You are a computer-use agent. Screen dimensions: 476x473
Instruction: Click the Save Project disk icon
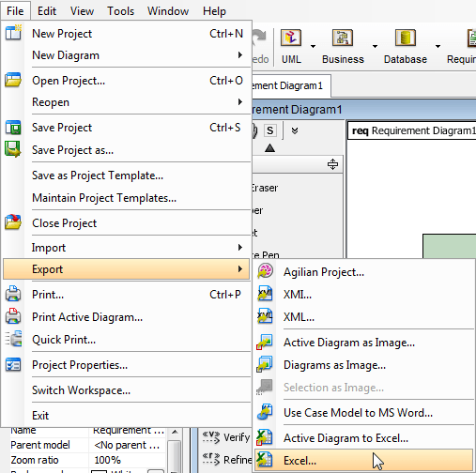click(x=13, y=128)
